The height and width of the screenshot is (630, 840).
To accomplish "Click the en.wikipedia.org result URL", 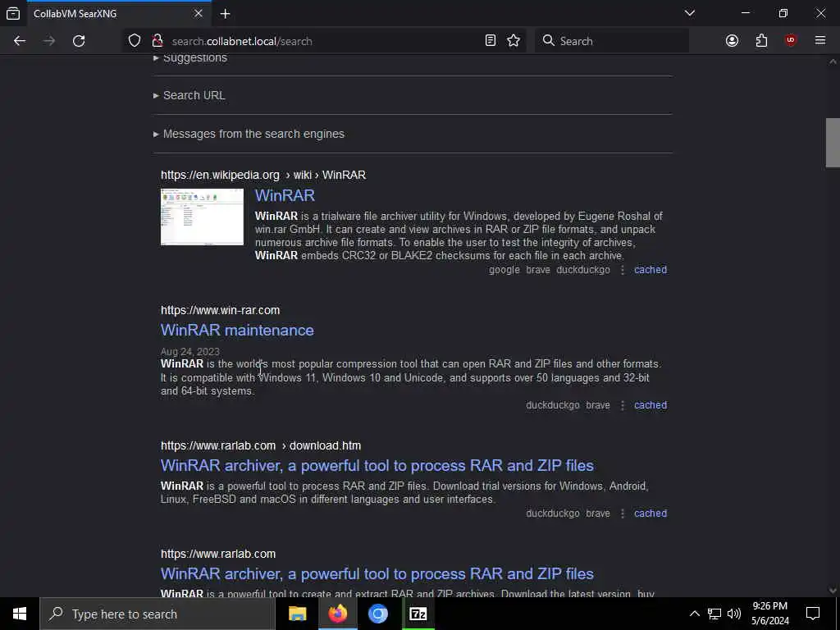I will click(263, 176).
